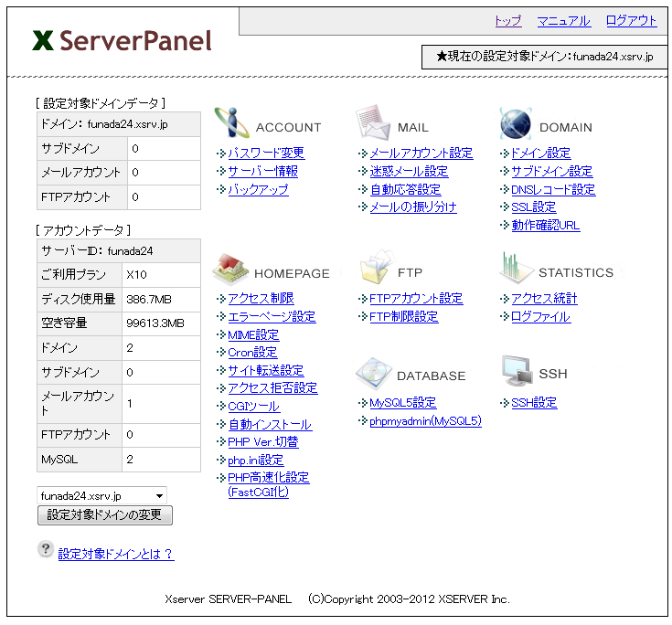Click the ログアウト link

pyautogui.click(x=631, y=21)
